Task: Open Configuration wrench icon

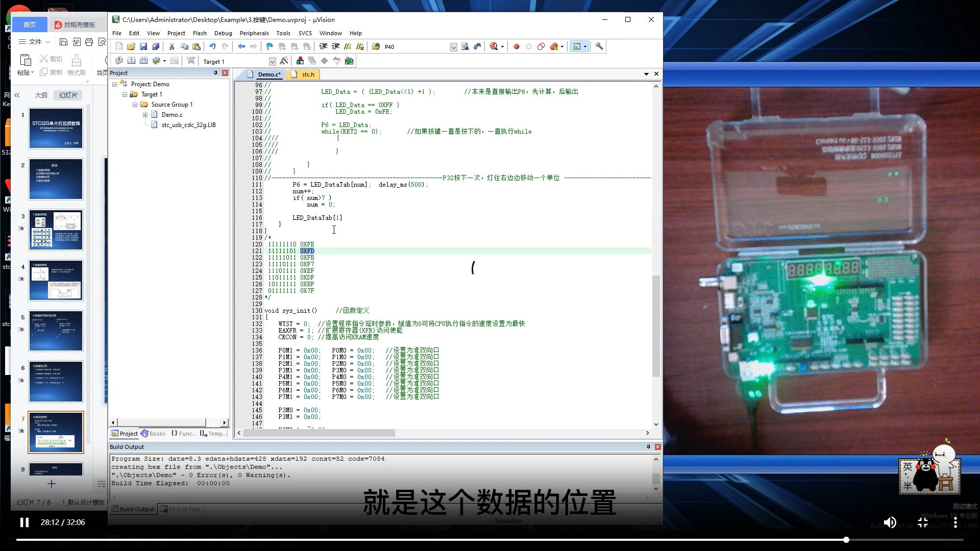Action: 599,46
